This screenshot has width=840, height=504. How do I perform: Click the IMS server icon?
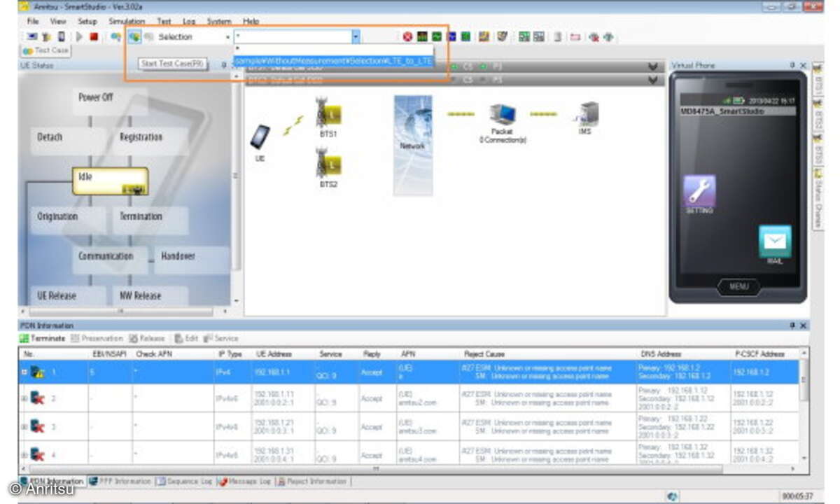click(586, 113)
